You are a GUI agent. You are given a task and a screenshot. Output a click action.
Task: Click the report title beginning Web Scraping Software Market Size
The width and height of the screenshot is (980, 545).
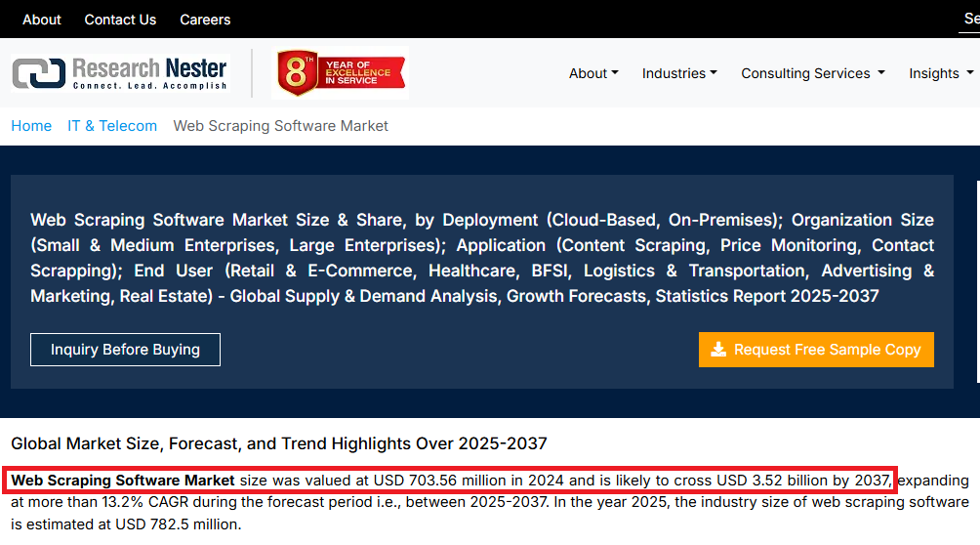click(x=482, y=258)
